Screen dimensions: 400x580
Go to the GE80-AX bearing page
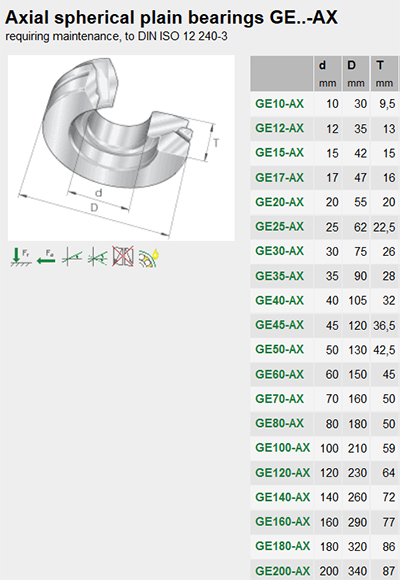(x=279, y=423)
